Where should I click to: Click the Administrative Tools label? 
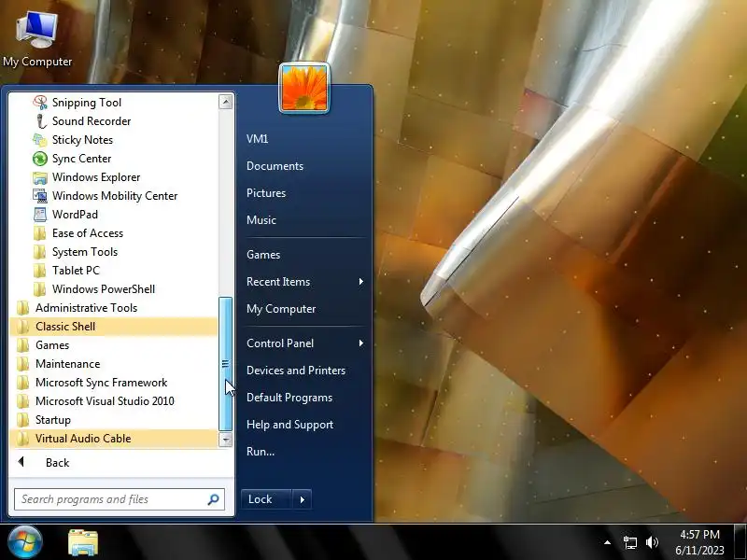pyautogui.click(x=86, y=308)
